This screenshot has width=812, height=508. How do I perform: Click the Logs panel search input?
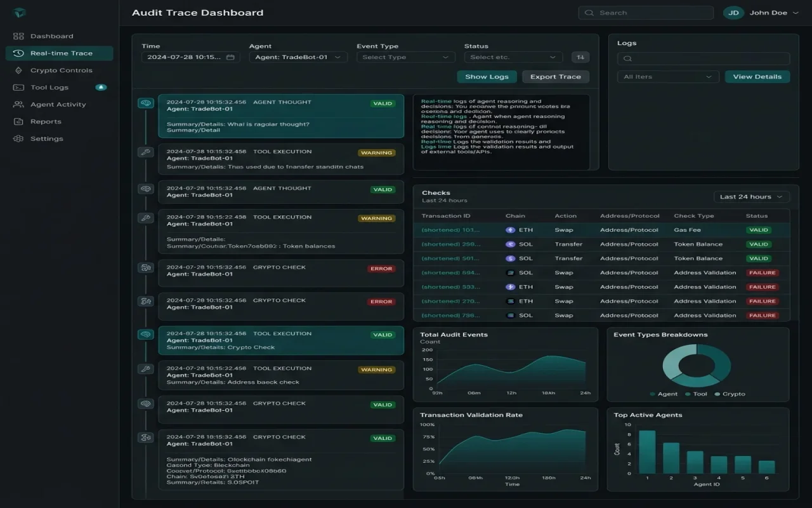pos(704,59)
